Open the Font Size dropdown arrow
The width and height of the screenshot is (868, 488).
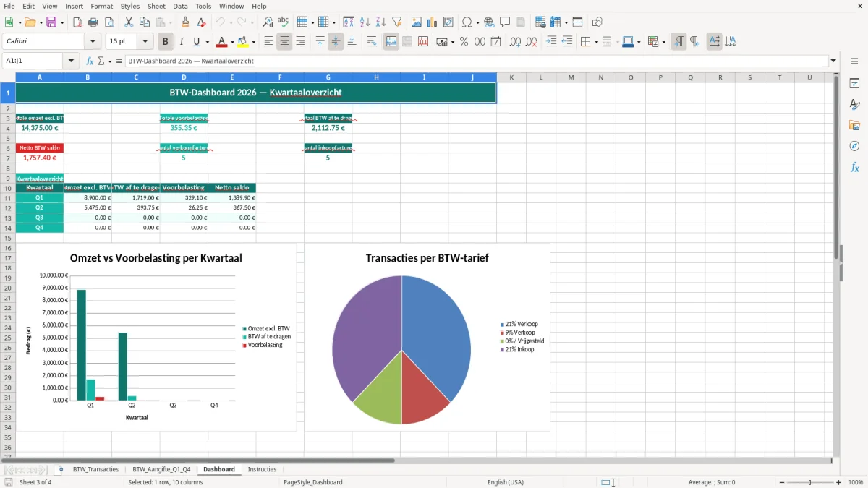click(145, 42)
